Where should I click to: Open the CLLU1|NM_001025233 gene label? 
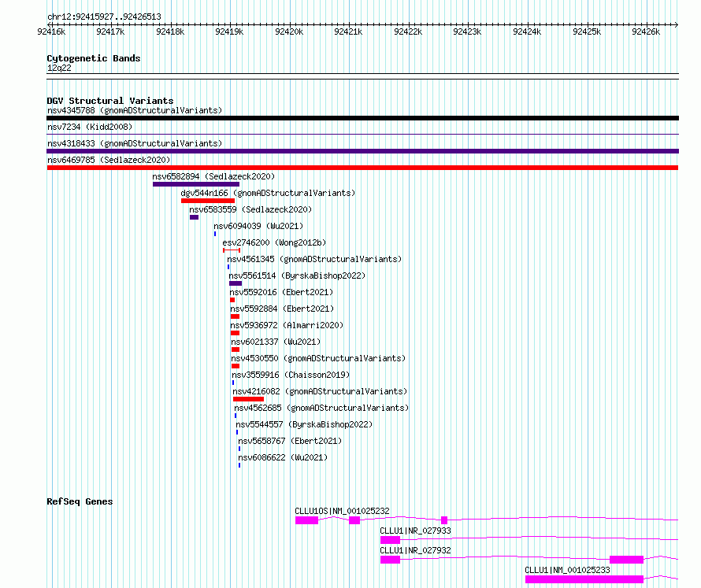click(x=567, y=570)
